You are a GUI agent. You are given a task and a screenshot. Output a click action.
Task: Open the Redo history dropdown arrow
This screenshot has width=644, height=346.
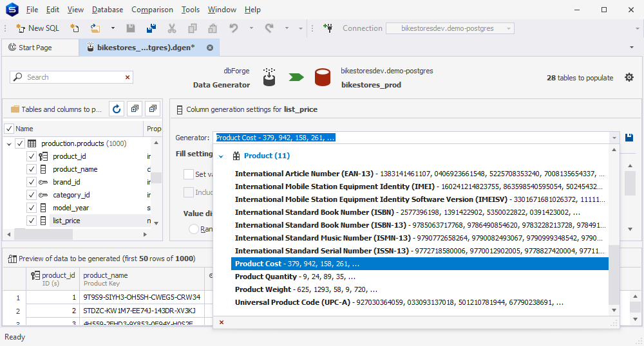click(x=287, y=28)
